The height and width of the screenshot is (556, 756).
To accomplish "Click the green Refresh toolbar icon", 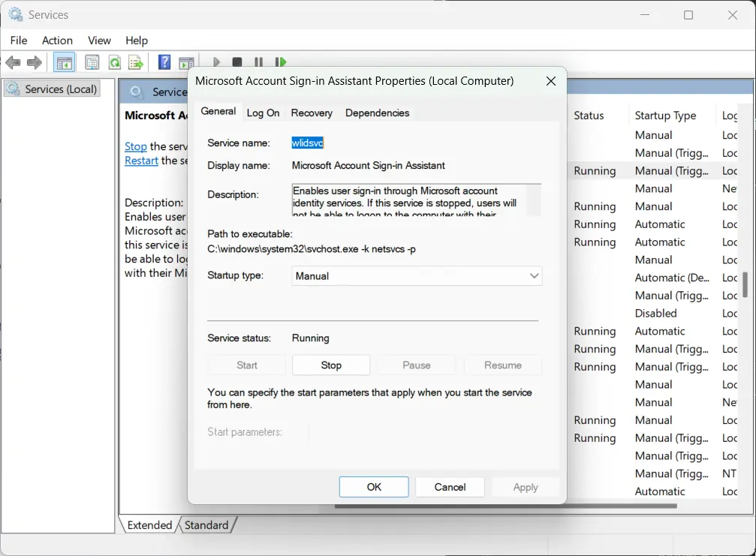I will 114,62.
